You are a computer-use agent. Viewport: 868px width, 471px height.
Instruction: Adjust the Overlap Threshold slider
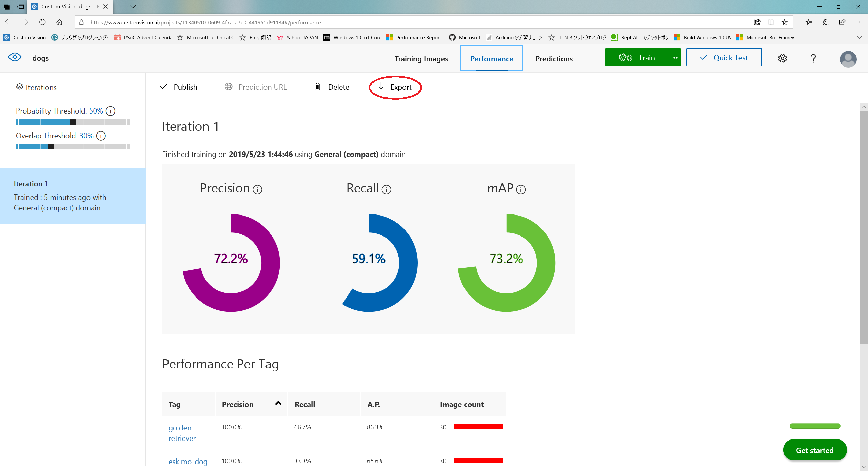click(x=73, y=147)
